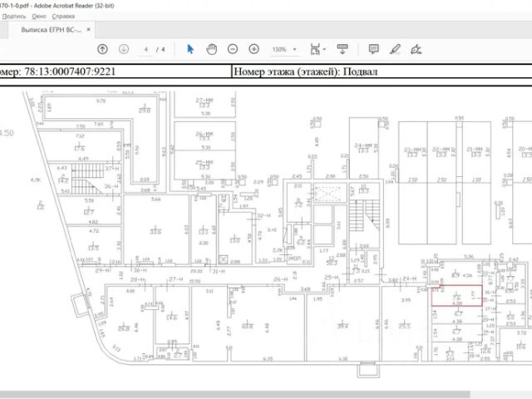The image size is (532, 399).
Task: Click parking space label 26-ММ
Action: coord(204,134)
